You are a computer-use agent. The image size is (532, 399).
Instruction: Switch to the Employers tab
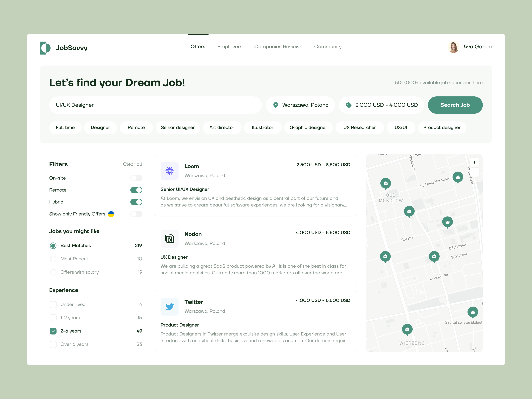pyautogui.click(x=230, y=47)
